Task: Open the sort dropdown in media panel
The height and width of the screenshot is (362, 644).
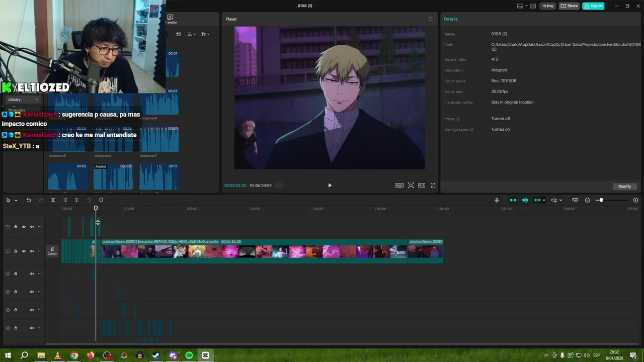Action: pyautogui.click(x=191, y=34)
